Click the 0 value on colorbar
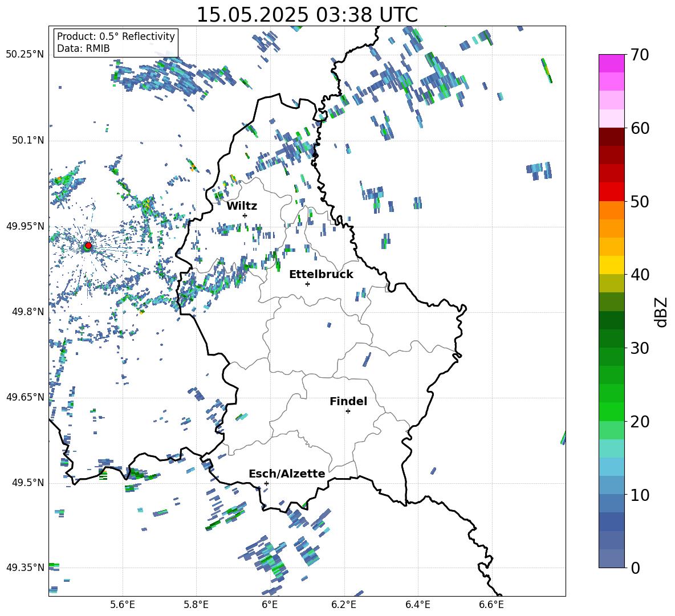This screenshot has height=616, width=675. pos(635,568)
